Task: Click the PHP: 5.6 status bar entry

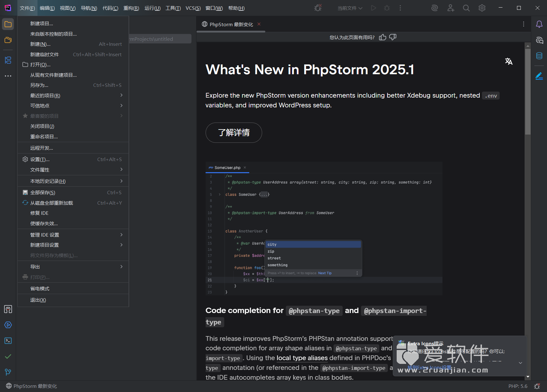Action: (x=518, y=386)
